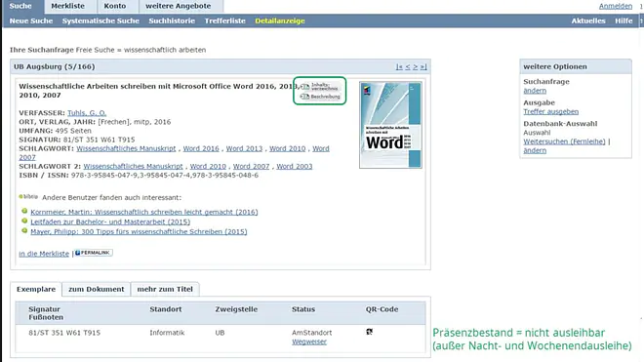Click the ISBN number text

coord(165,175)
